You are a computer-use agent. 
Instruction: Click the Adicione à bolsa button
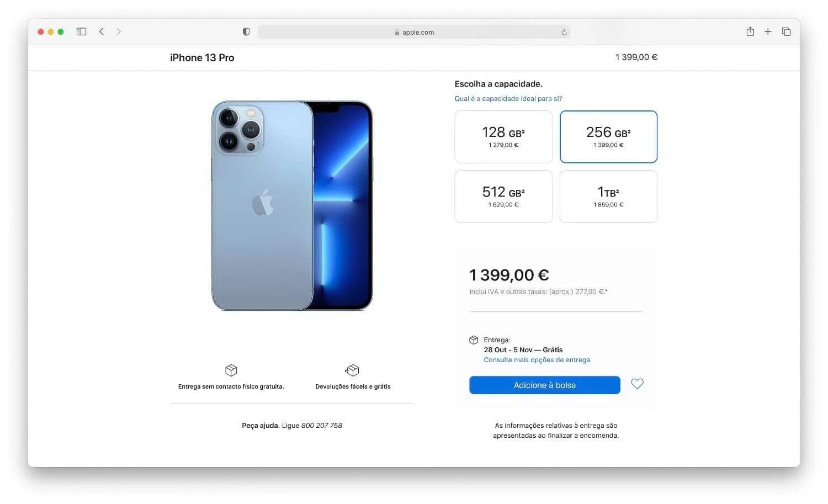tap(545, 385)
